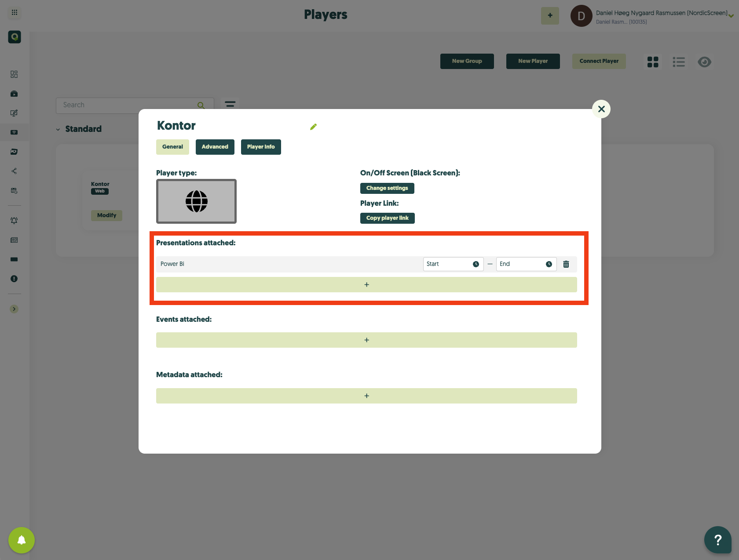The image size is (739, 560).
Task: Select the Advanced tab
Action: tap(215, 147)
